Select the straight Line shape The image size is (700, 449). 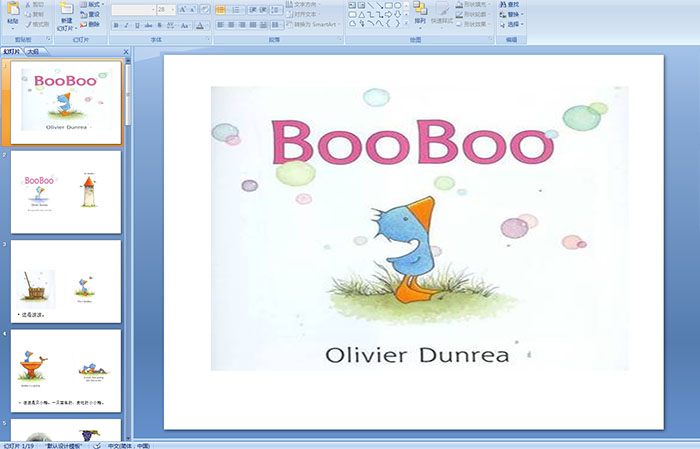[x=371, y=5]
